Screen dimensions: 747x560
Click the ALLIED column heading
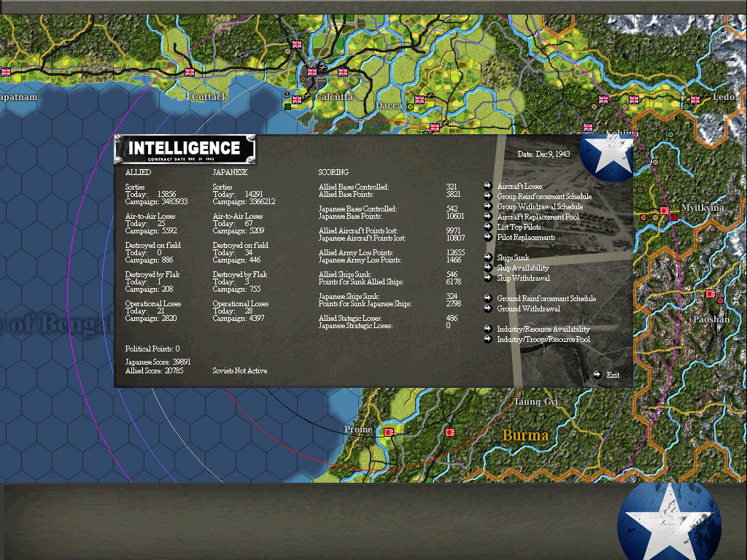click(138, 172)
